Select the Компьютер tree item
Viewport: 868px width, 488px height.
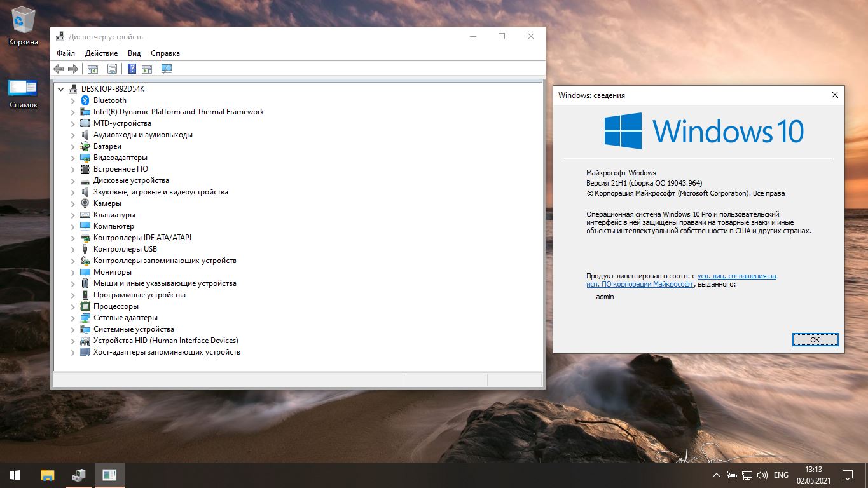pos(114,226)
